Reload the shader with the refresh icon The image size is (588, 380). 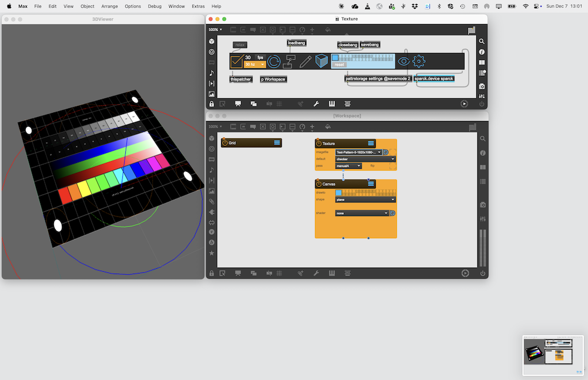click(x=392, y=213)
